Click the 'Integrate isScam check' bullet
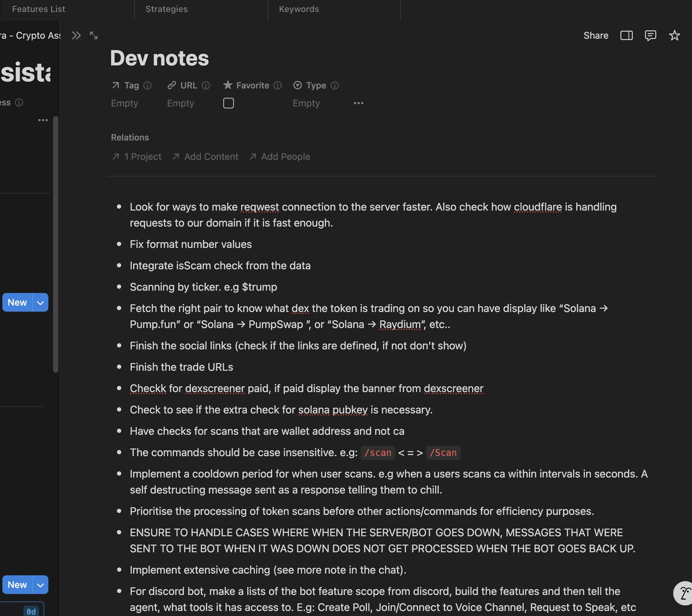692x616 pixels. (220, 265)
